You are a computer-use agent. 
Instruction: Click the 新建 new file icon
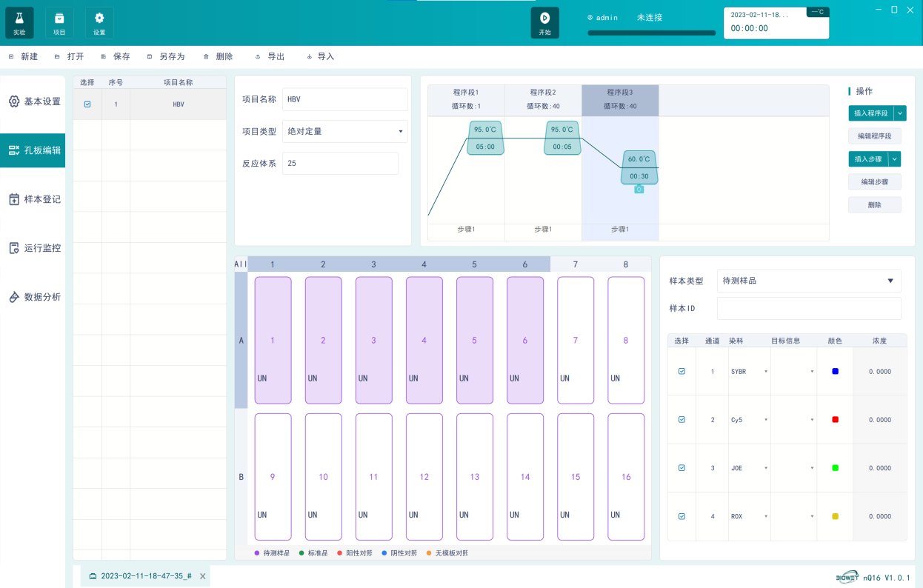[x=11, y=57]
